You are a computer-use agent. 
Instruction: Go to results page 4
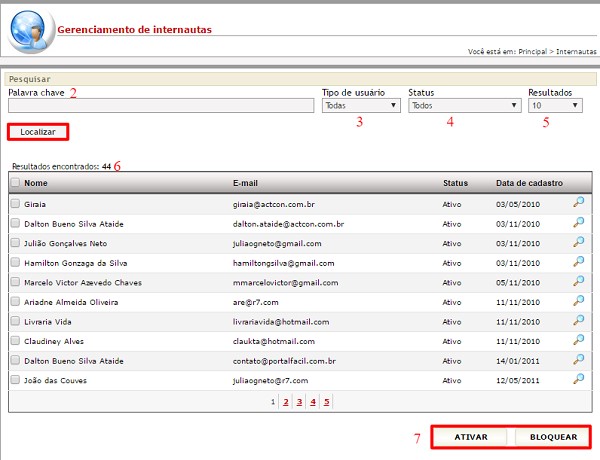pos(313,402)
